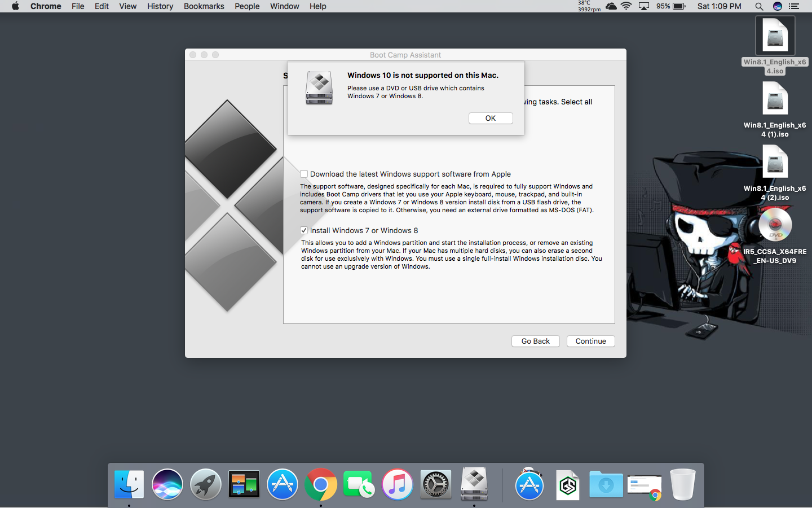Click the clock showing Sat 1:09 PM
This screenshot has width=812, height=508.
[x=720, y=6]
